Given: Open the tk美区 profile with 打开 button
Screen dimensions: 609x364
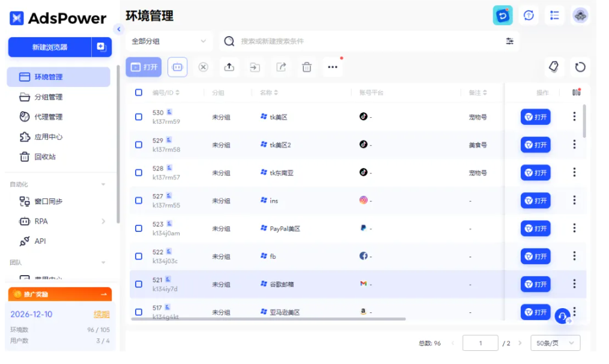Looking at the screenshot, I should (x=536, y=117).
